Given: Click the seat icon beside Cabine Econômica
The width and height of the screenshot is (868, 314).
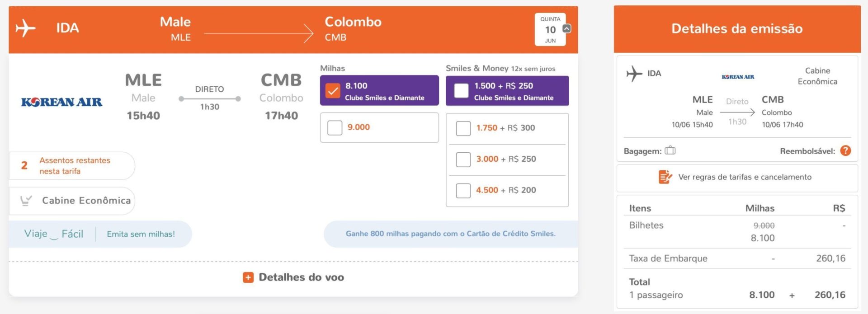Looking at the screenshot, I should coord(26,201).
